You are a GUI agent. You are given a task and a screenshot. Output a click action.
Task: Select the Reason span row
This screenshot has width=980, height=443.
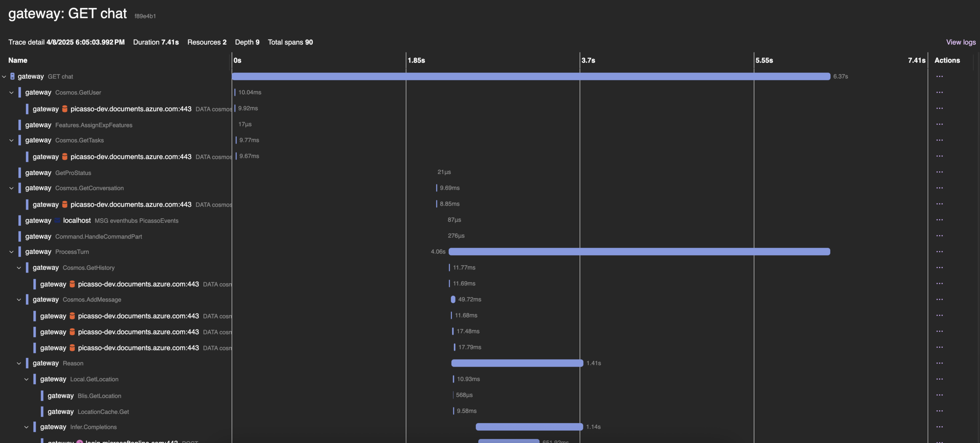[x=74, y=363]
